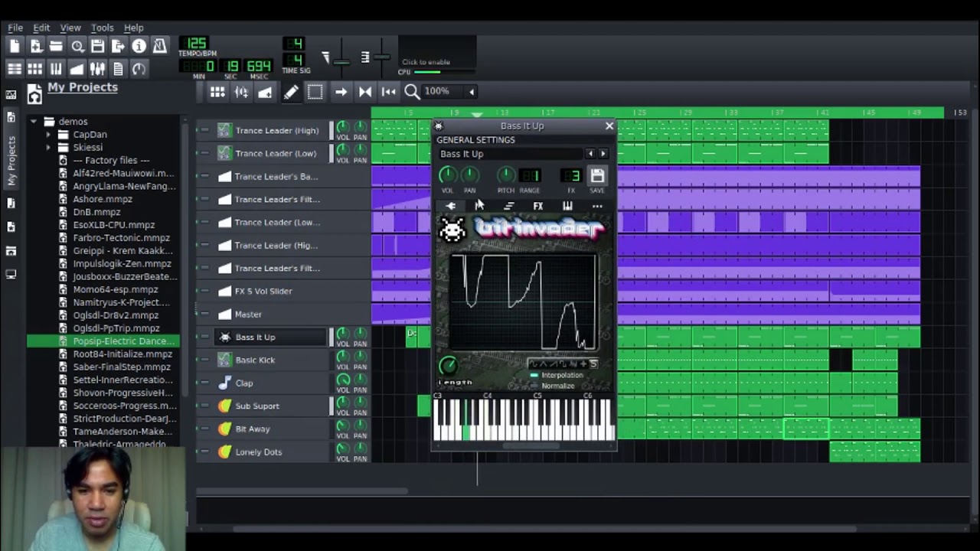Show the Controller Rack icon
This screenshot has width=980, height=551.
tap(139, 69)
